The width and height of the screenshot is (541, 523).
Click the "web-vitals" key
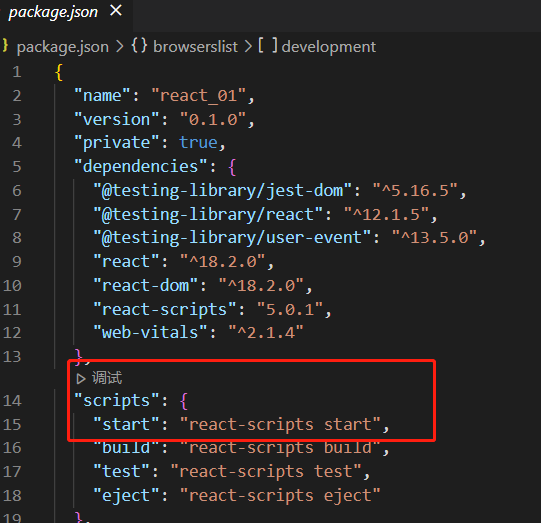pyautogui.click(x=150, y=333)
